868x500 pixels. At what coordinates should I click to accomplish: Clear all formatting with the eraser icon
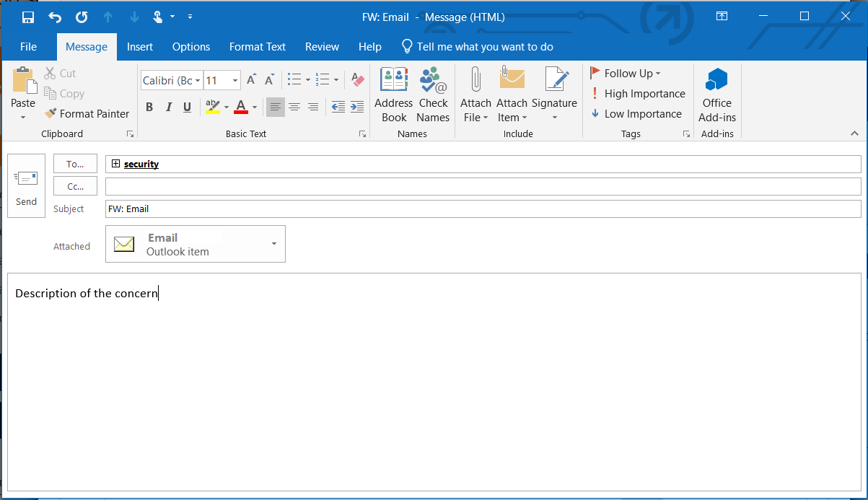pos(357,80)
